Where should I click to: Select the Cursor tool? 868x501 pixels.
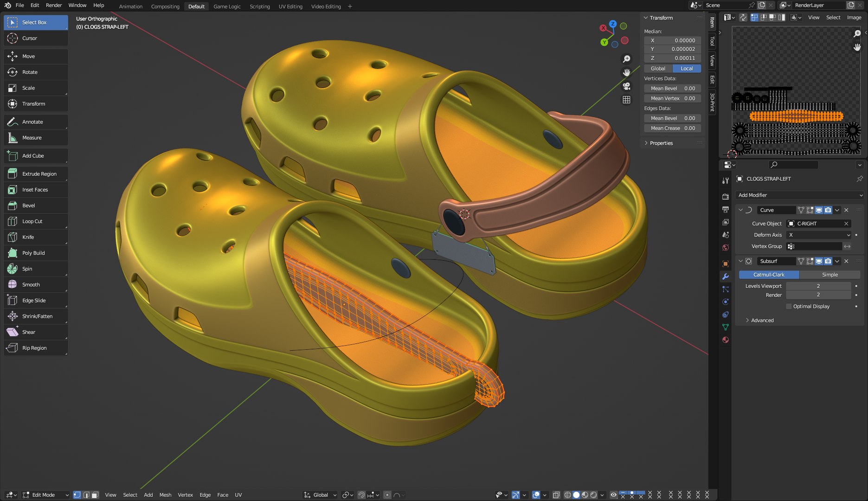(36, 39)
